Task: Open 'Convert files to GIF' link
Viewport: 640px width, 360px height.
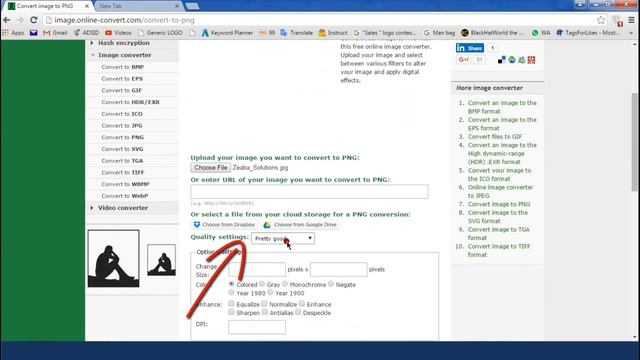Action: [495, 137]
